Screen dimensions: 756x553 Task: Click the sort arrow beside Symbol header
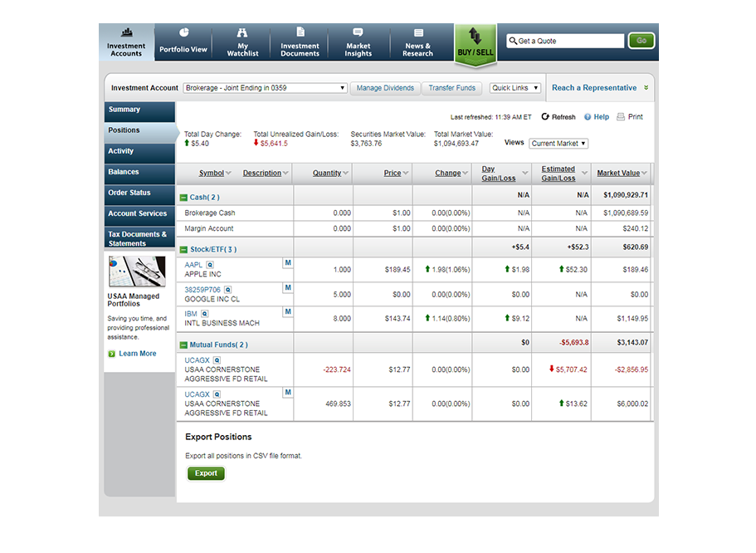point(228,174)
